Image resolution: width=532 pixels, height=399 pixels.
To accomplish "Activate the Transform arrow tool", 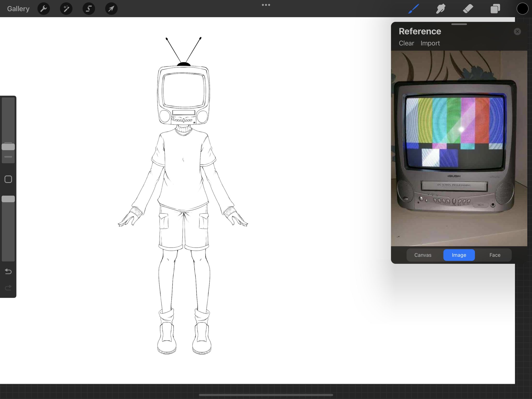I will 111,9.
